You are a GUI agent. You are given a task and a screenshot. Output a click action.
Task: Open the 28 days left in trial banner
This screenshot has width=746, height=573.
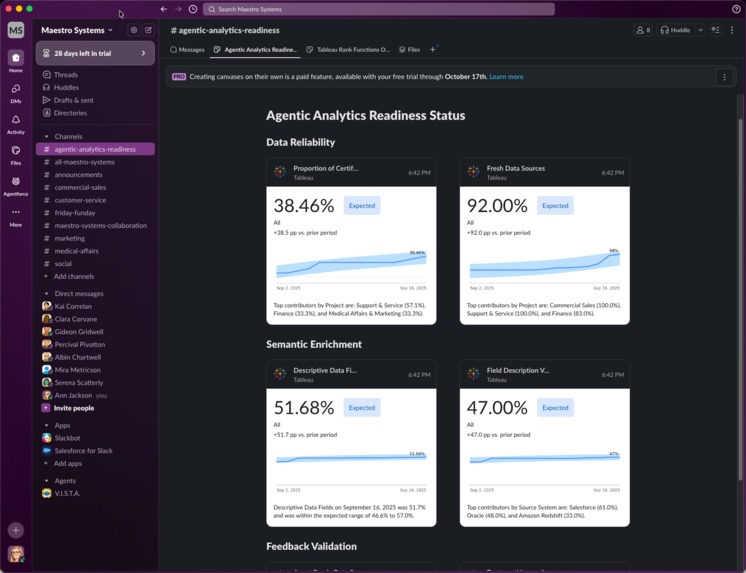pos(95,53)
